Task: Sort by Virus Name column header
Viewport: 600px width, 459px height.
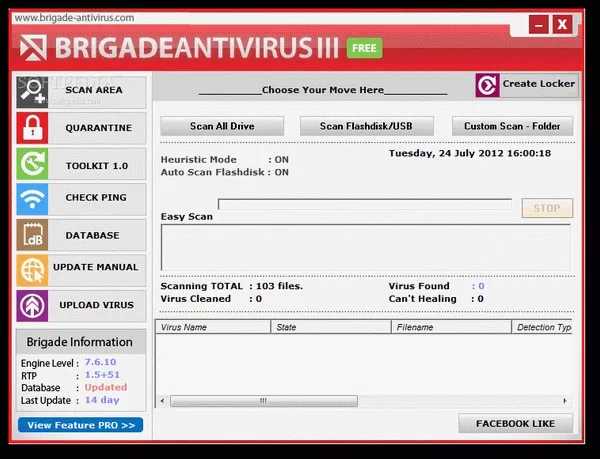Action: 213,327
